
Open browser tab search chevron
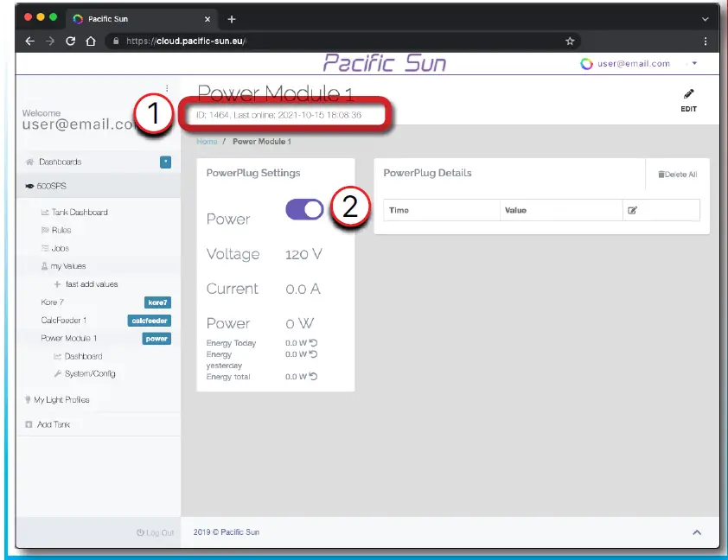tap(706, 19)
